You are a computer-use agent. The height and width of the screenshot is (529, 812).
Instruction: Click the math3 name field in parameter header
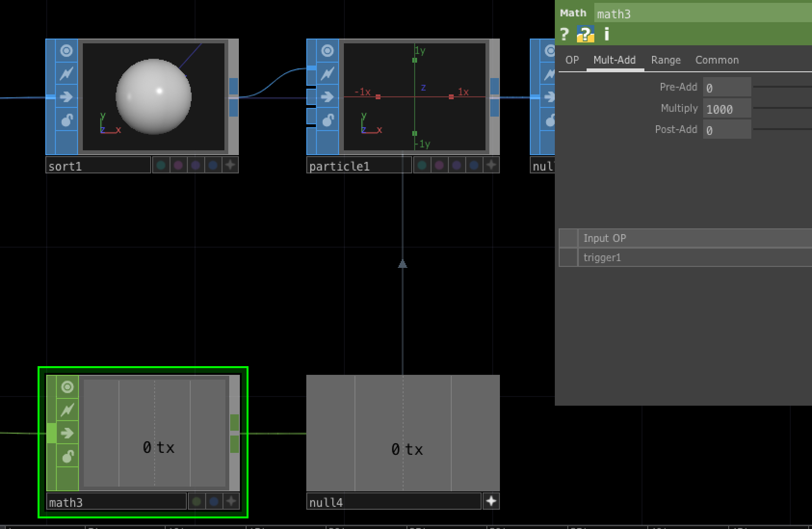click(702, 14)
